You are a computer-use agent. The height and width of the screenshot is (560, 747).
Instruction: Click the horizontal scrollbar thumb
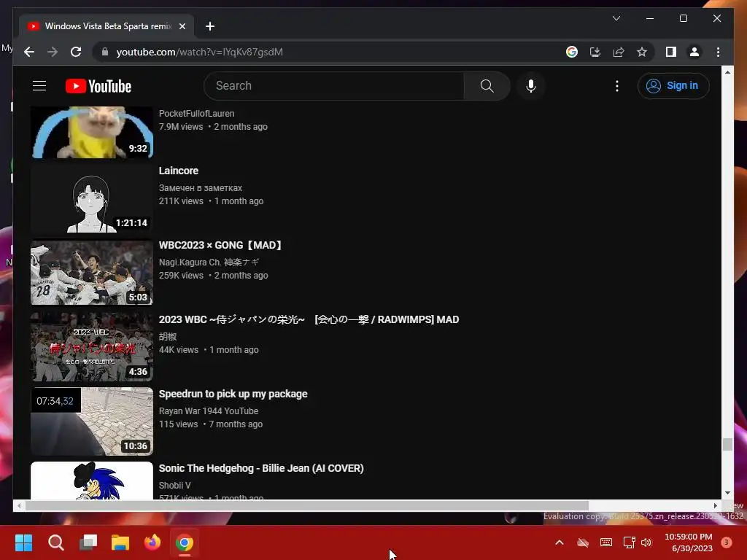307,505
